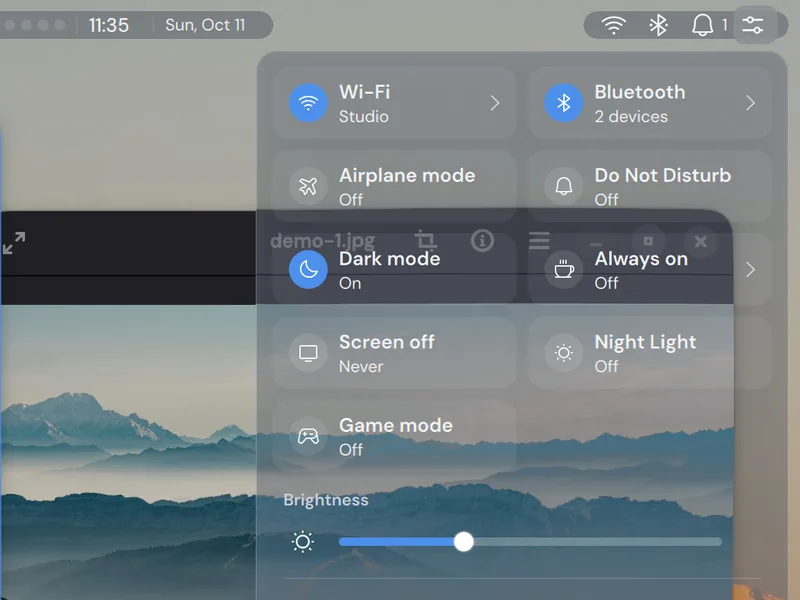Enable Night Light tile
800x600 pixels.
[649, 353]
